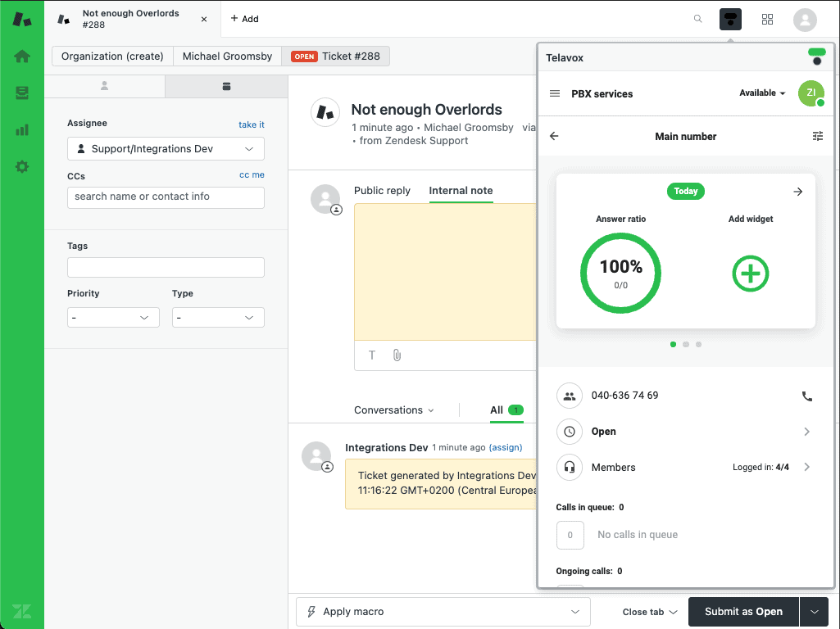
Task: Open Zendesk products grid icon
Action: coord(767,20)
